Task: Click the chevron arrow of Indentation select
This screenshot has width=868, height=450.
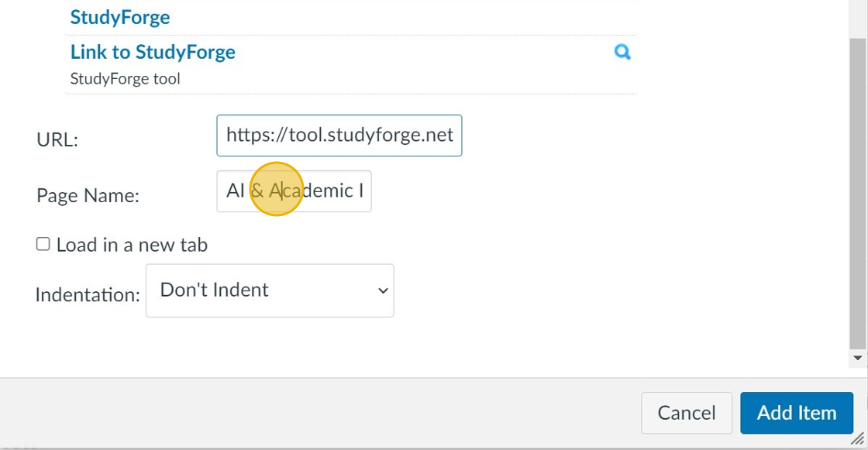Action: [x=382, y=290]
